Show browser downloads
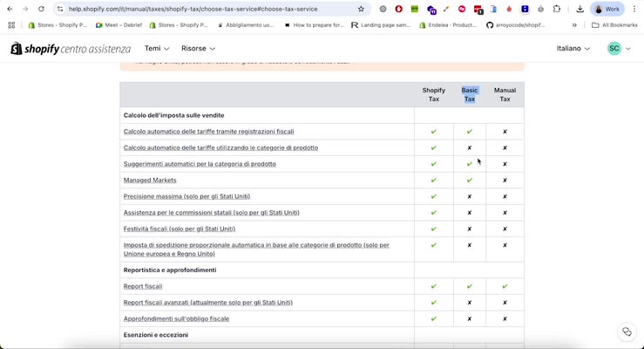 [x=580, y=9]
